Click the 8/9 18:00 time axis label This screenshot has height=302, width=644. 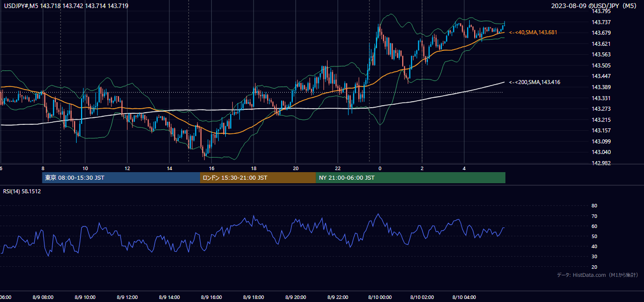point(253,297)
